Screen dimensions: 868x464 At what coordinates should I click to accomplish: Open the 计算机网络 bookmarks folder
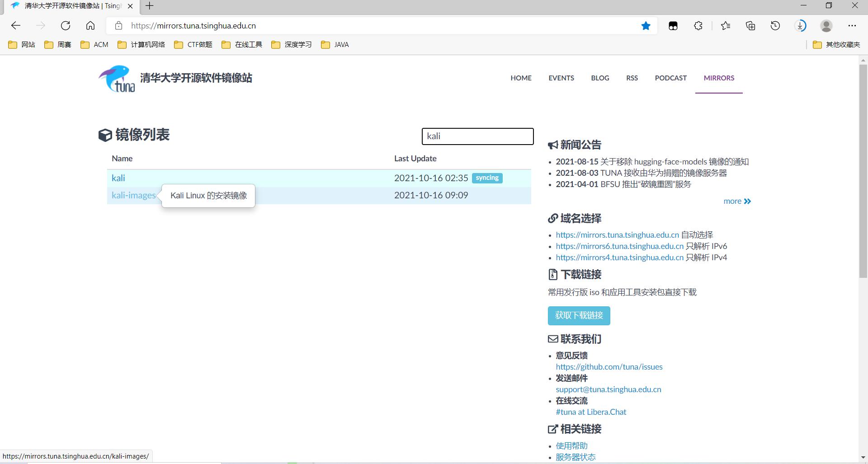pyautogui.click(x=141, y=44)
